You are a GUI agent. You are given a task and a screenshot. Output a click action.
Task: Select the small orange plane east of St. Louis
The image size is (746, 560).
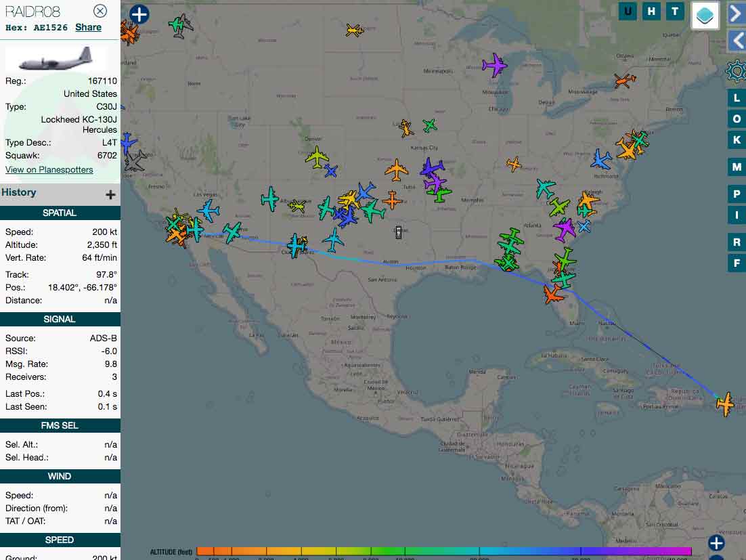click(514, 164)
